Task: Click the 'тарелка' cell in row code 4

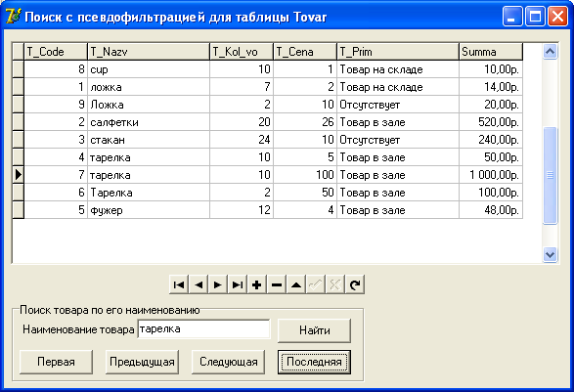Action: pyautogui.click(x=149, y=157)
